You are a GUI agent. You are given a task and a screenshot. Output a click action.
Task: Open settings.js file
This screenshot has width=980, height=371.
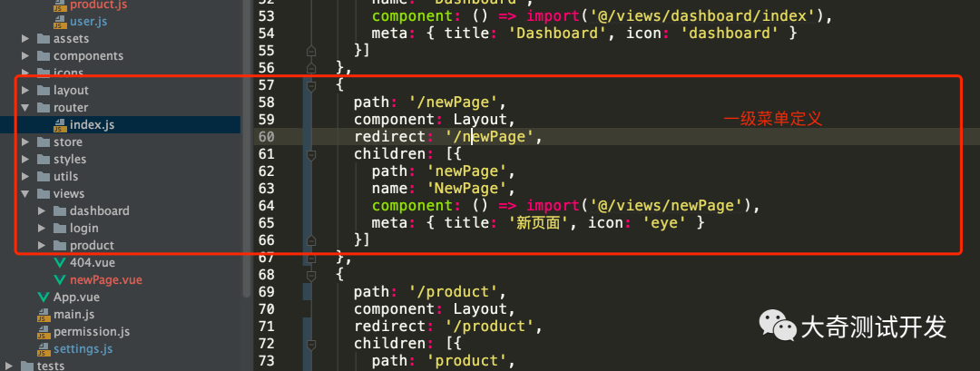tap(83, 348)
